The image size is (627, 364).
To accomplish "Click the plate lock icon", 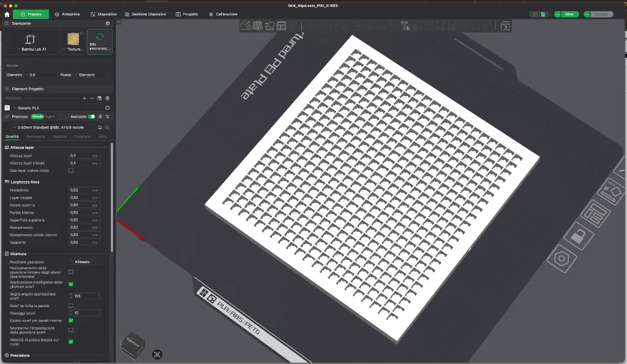I will [577, 235].
